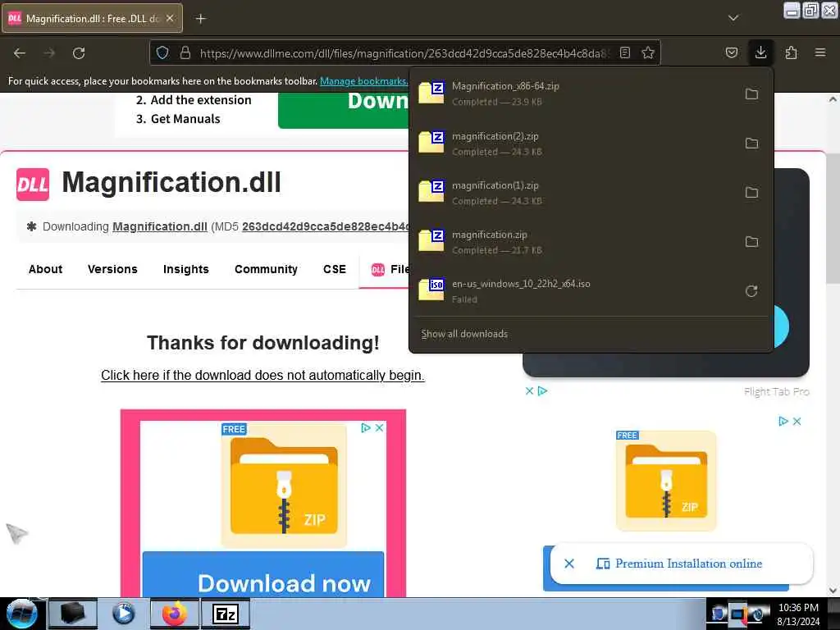Click the site security padlock icon
Viewport: 840px width, 630px height.
pos(185,52)
